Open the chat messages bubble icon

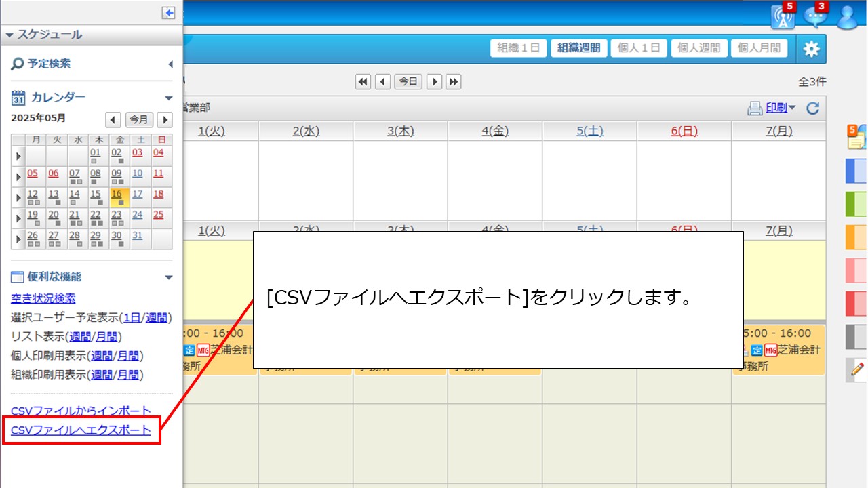point(816,17)
